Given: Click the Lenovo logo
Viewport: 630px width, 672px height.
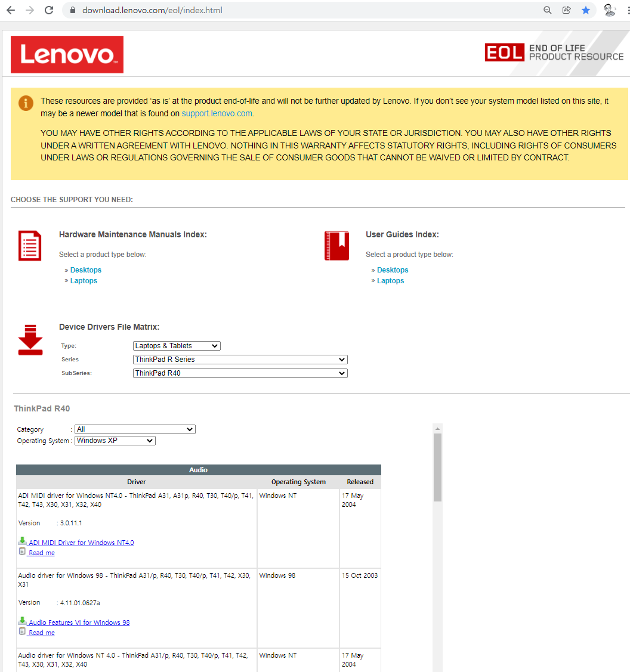Looking at the screenshot, I should [x=67, y=54].
